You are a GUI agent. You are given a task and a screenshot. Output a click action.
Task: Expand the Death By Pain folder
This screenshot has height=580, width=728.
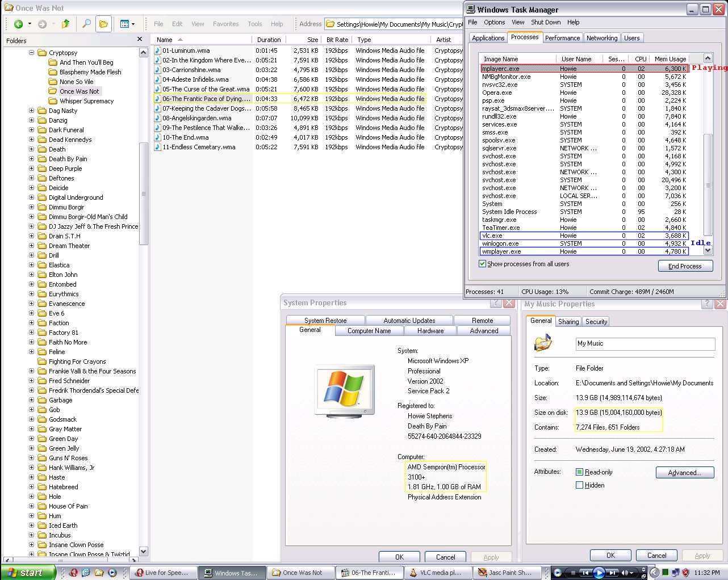32,159
